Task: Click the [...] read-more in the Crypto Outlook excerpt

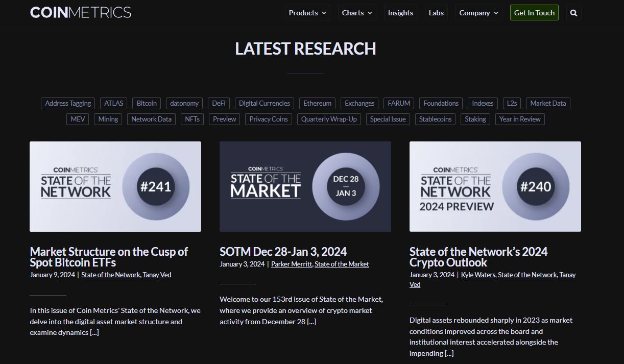Action: (x=449, y=353)
